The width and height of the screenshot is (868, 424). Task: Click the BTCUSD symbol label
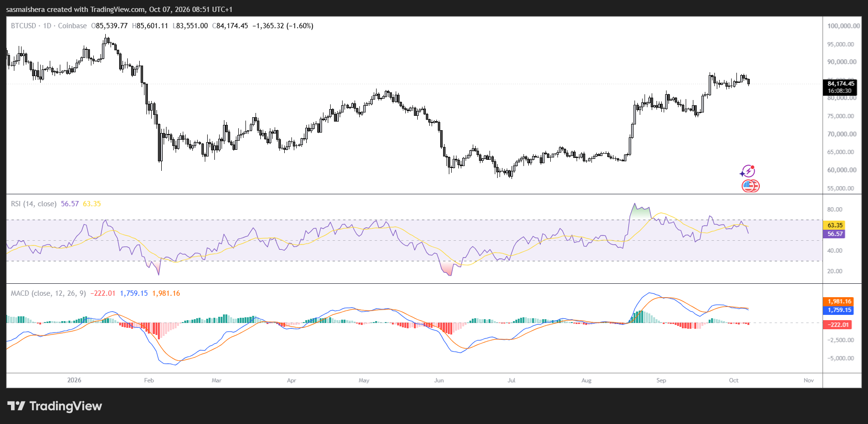tap(23, 26)
